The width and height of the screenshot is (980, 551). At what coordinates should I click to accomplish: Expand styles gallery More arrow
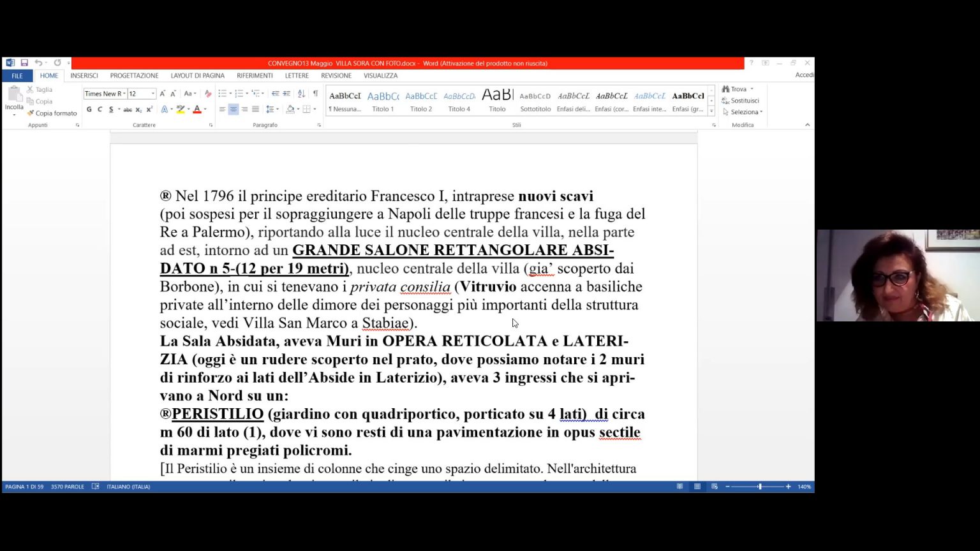point(711,111)
